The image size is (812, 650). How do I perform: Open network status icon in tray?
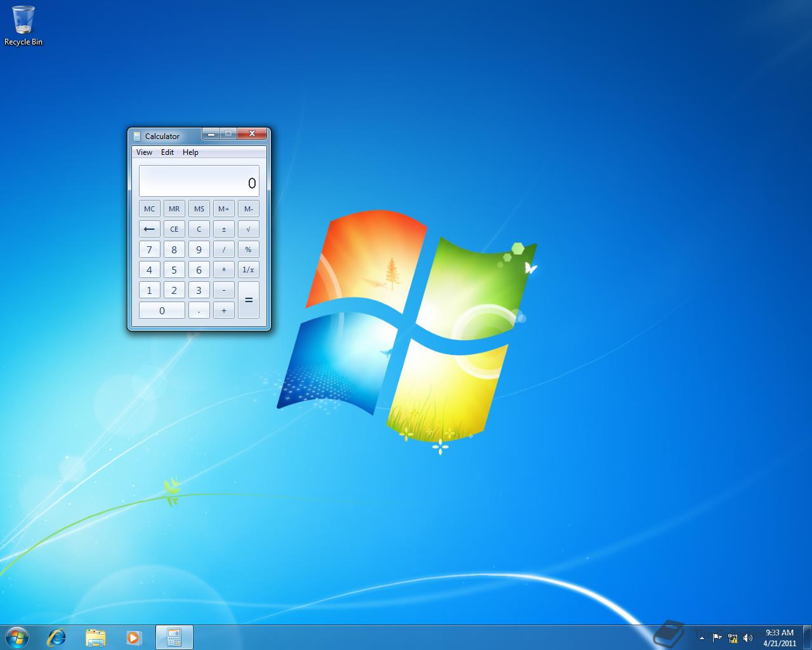[x=733, y=638]
